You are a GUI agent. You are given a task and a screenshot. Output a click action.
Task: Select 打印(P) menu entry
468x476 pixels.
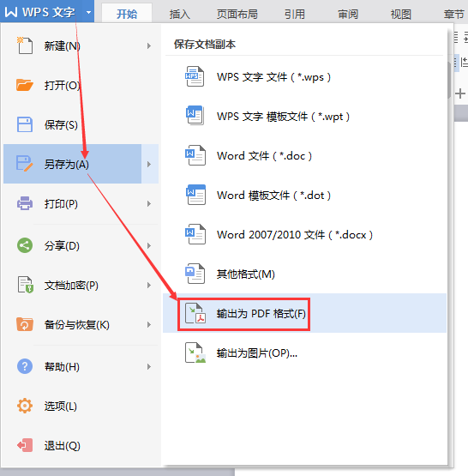click(x=81, y=204)
